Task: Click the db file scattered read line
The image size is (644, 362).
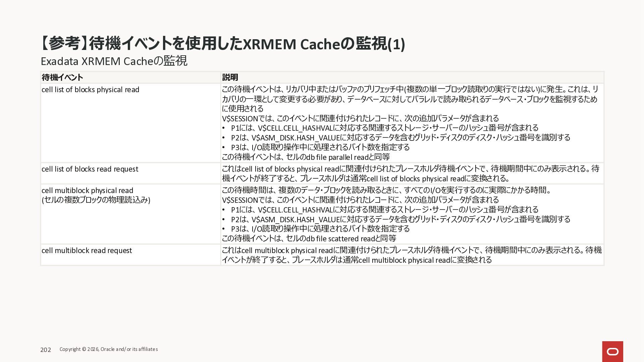Action: pos(309,238)
